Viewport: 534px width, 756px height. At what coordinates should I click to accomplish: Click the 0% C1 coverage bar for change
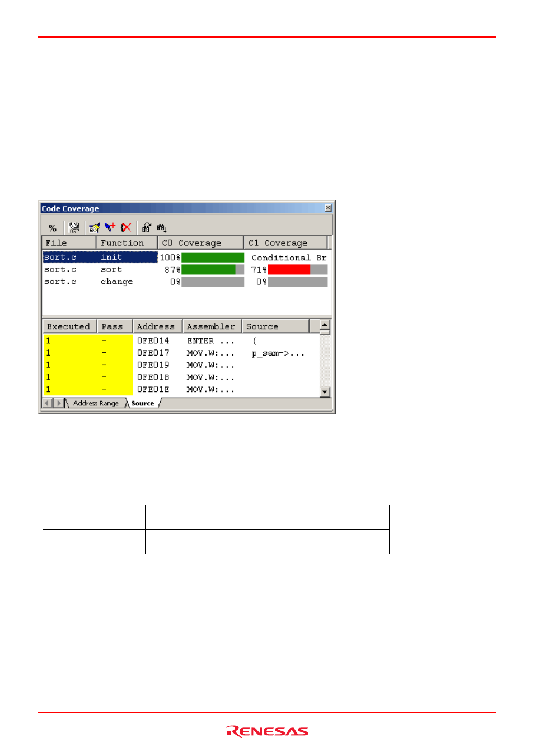coord(297,282)
